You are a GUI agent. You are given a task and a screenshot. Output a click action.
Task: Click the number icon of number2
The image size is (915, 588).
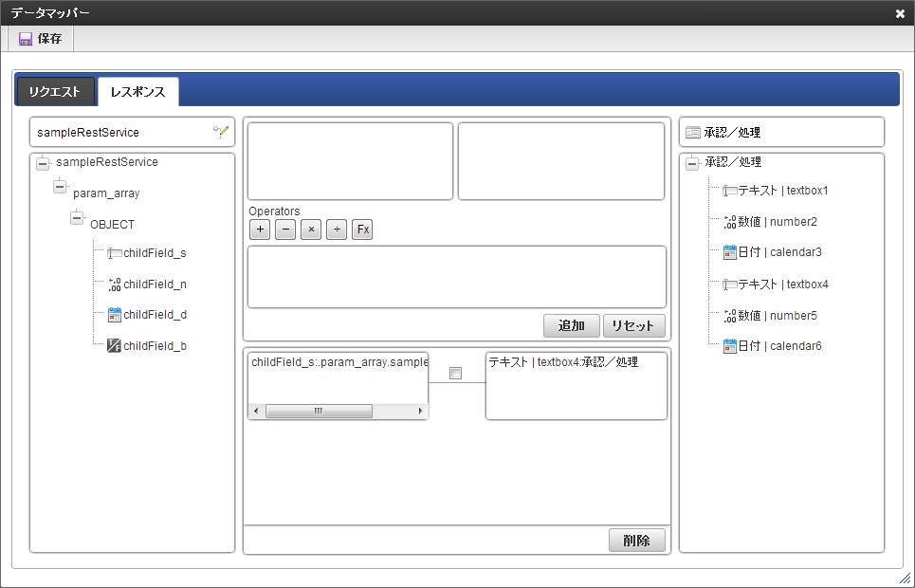click(x=729, y=222)
